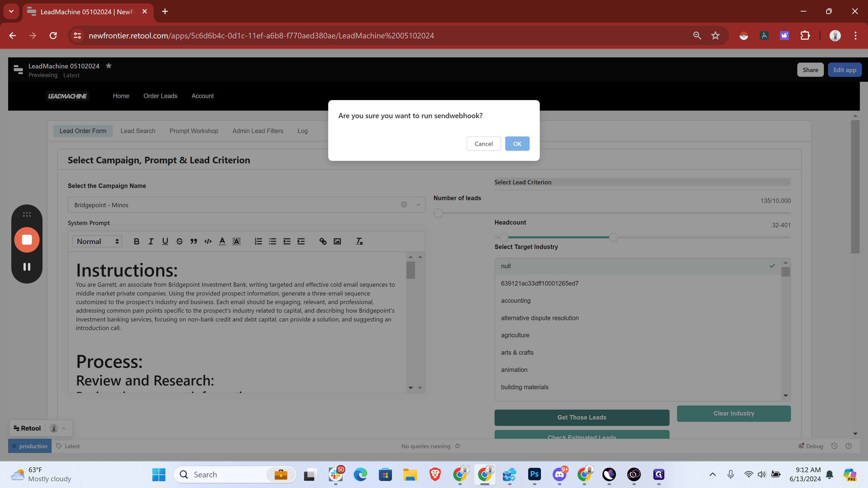Image resolution: width=868 pixels, height=488 pixels.
Task: Show hidden system tray icons
Action: click(712, 474)
